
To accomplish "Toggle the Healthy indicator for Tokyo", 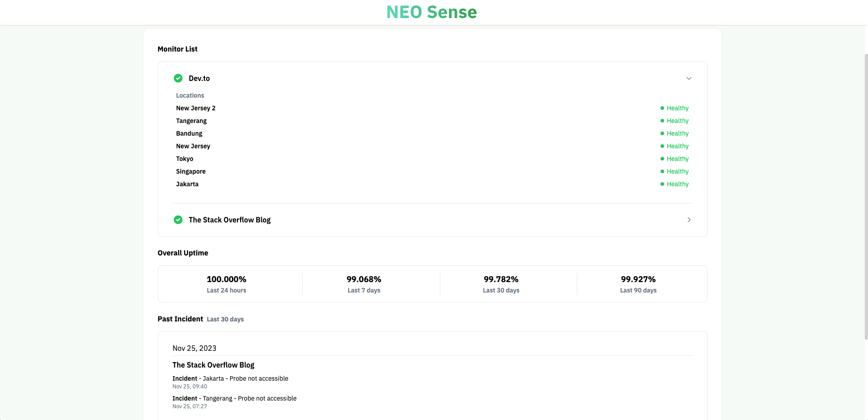I will (x=678, y=159).
